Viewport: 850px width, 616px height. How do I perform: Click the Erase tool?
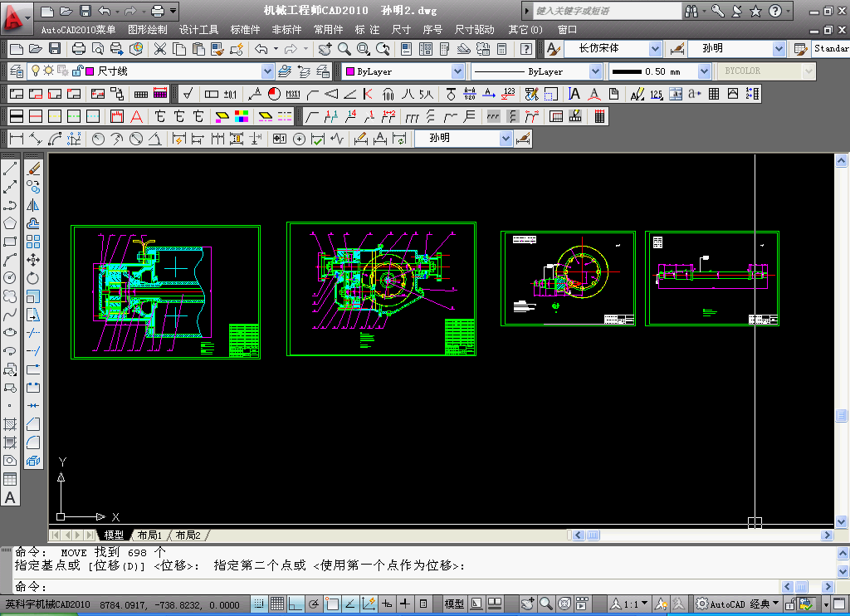(33, 169)
